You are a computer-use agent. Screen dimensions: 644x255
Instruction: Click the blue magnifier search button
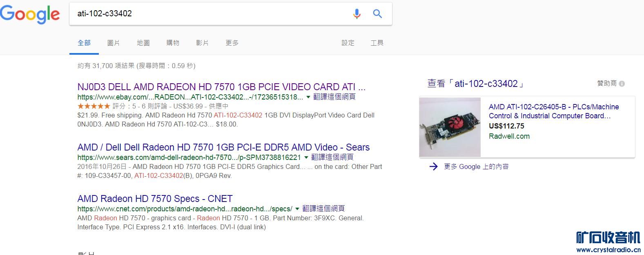point(377,14)
